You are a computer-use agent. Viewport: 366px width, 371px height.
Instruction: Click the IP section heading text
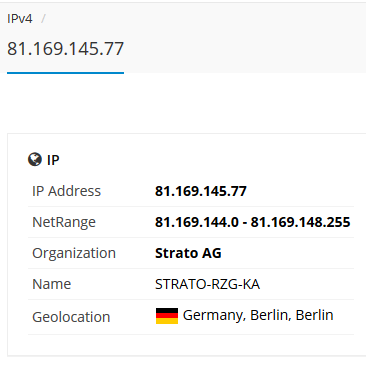(x=53, y=160)
